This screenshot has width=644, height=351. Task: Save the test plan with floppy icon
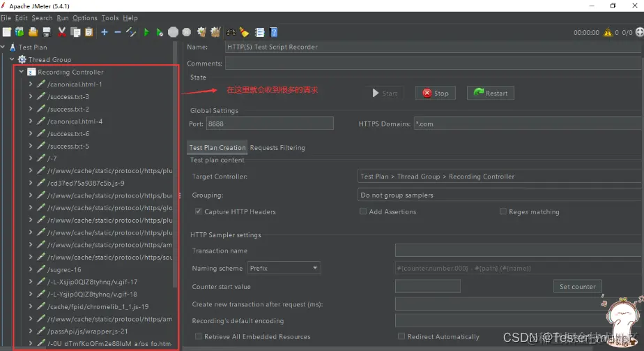pos(47,32)
